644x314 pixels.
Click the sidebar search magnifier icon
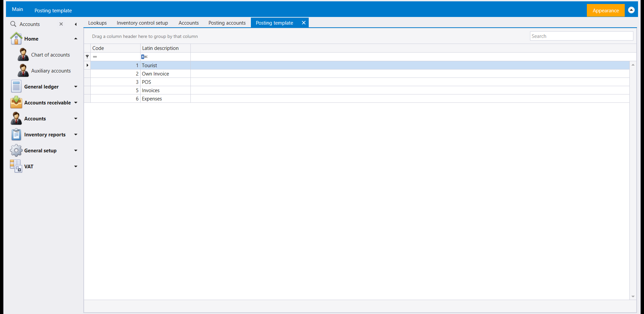coord(13,24)
